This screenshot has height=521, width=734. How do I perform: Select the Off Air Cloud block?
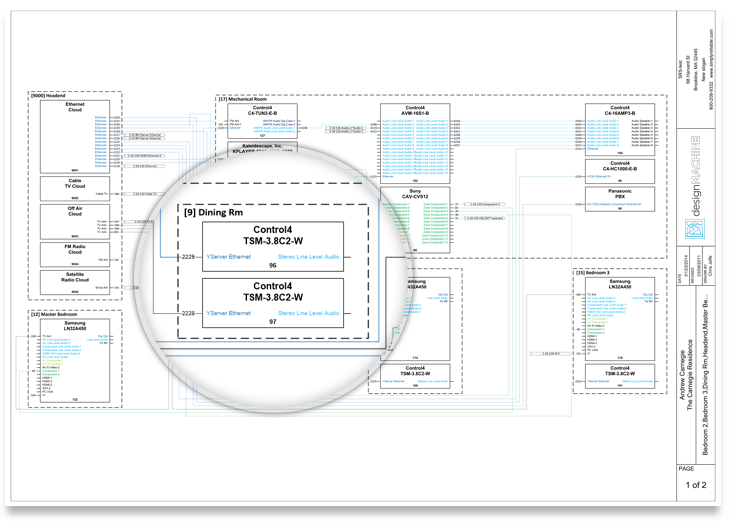tap(75, 222)
